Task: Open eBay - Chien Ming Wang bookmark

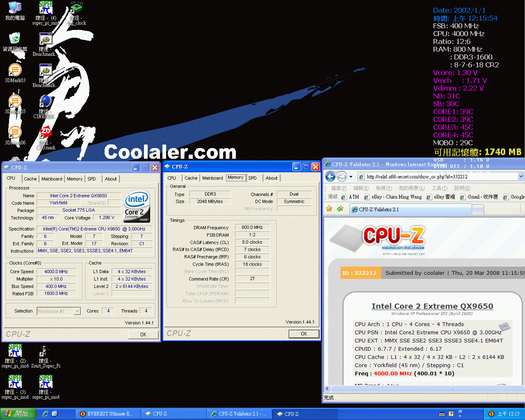Action: pyautogui.click(x=393, y=197)
